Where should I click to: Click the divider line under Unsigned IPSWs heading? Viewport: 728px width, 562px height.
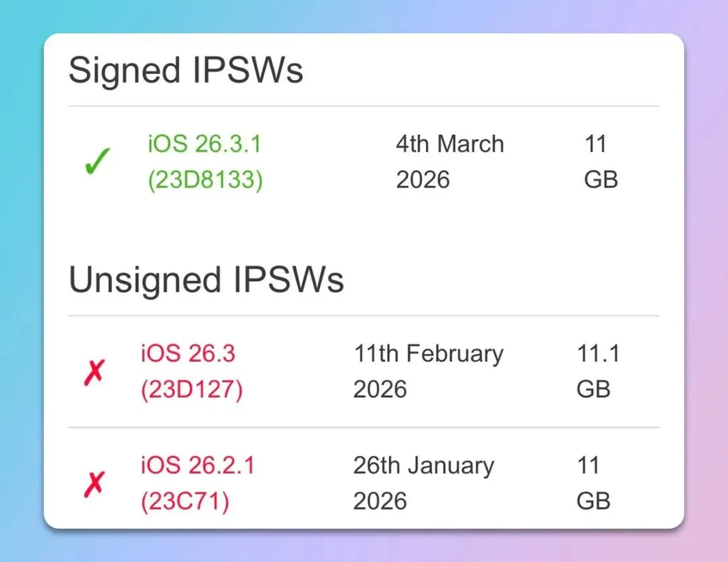click(x=364, y=315)
